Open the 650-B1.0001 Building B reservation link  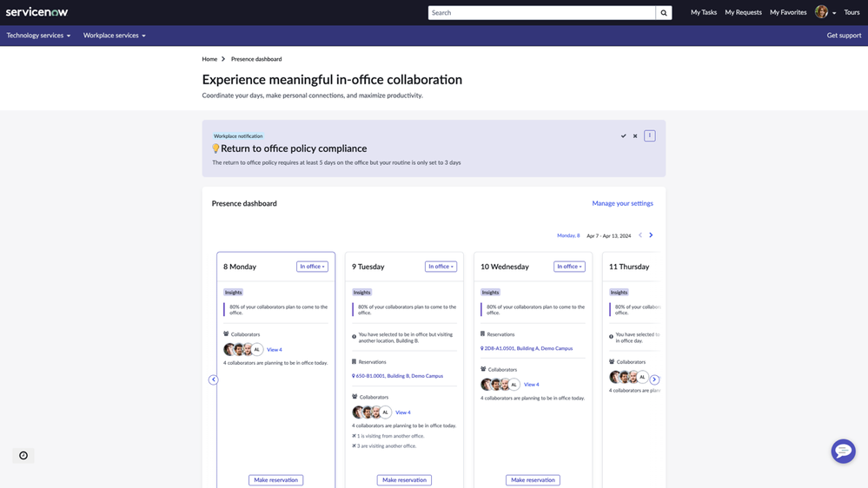point(400,376)
